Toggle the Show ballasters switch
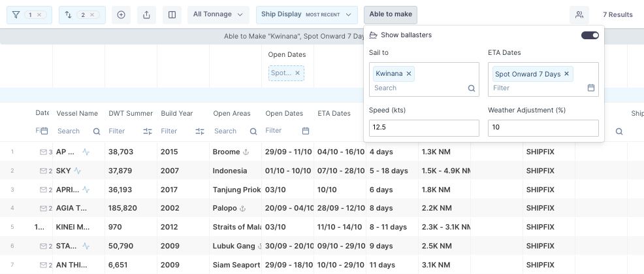Screen dimensions: 644x274 tap(590, 35)
